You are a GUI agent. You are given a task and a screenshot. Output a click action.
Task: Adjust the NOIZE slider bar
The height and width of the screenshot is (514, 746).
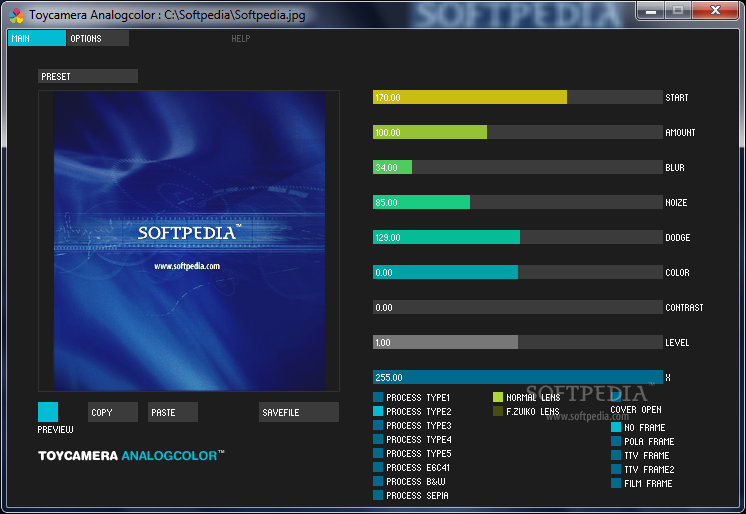(x=518, y=202)
